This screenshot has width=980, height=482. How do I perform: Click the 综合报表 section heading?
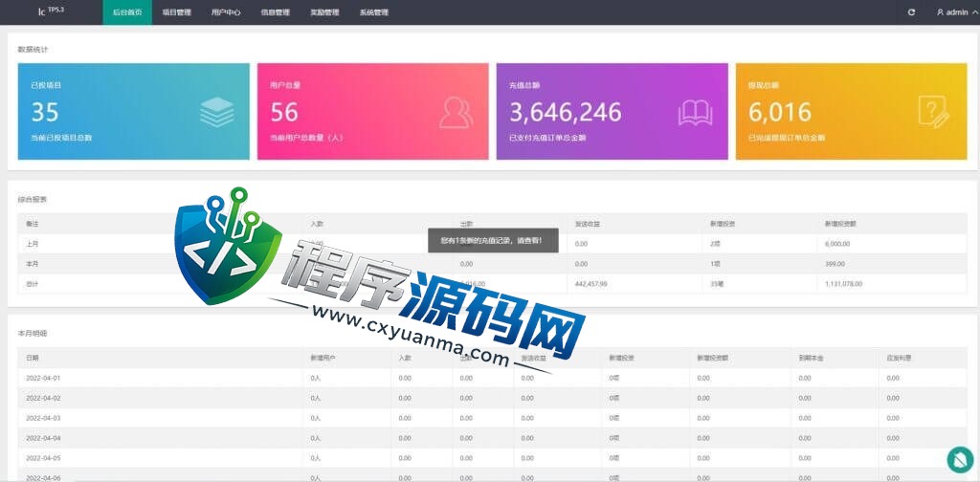33,200
